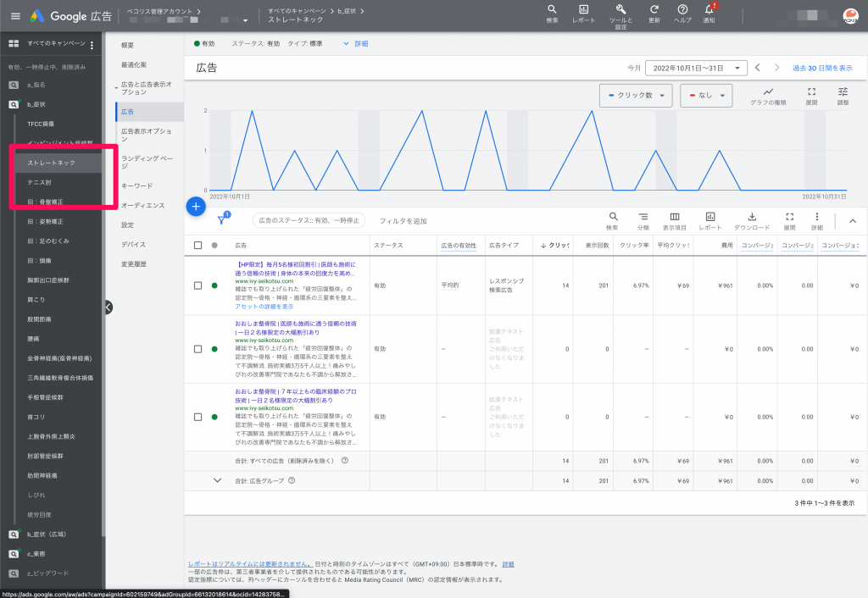Open date range 2022年10月1日〜31日 dropdown

tap(697, 68)
